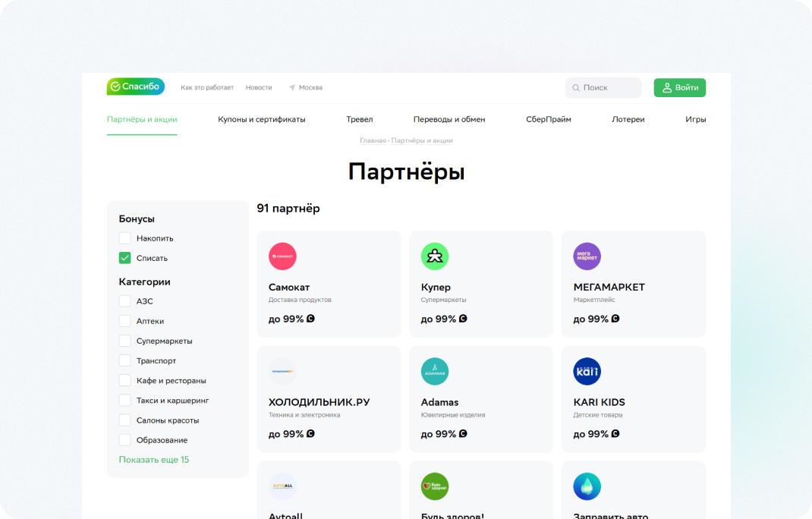Open the Москва city selector
This screenshot has height=519, width=812.
click(x=306, y=87)
